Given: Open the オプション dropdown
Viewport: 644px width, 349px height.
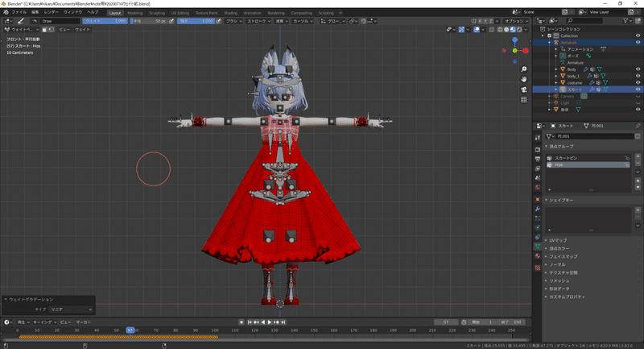Looking at the screenshot, I should 517,21.
